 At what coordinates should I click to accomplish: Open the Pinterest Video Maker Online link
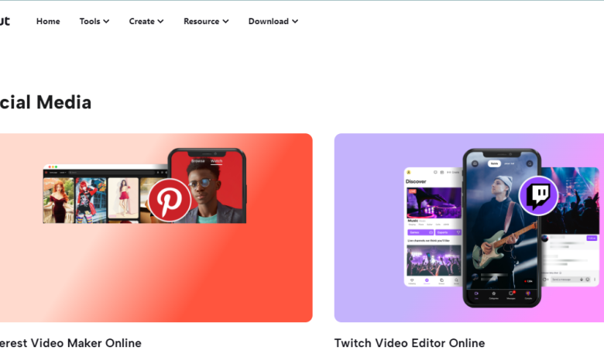click(70, 343)
